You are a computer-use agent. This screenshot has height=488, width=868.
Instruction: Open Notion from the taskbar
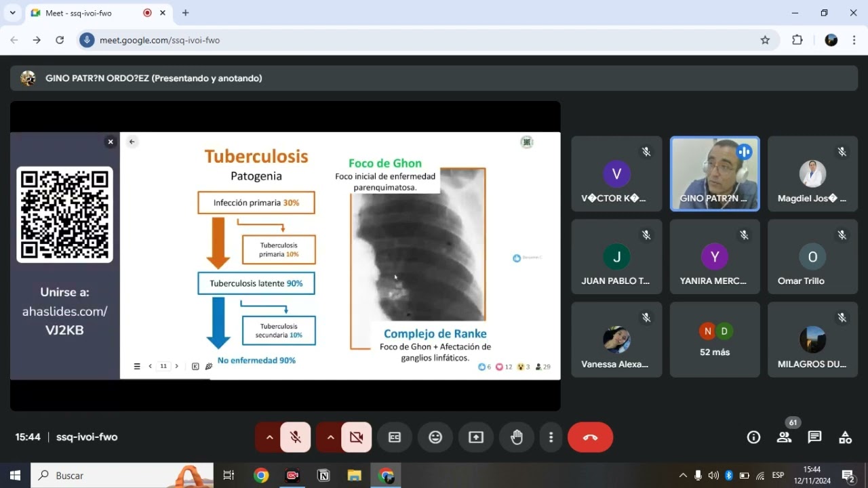click(323, 475)
